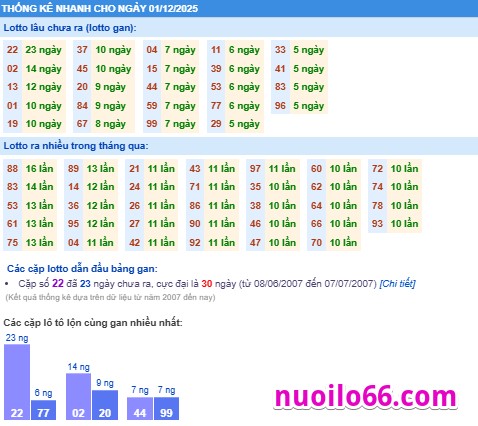Click number 42 in the frequent lotto table
Viewport: 478px width, 426px height.
coord(134,242)
